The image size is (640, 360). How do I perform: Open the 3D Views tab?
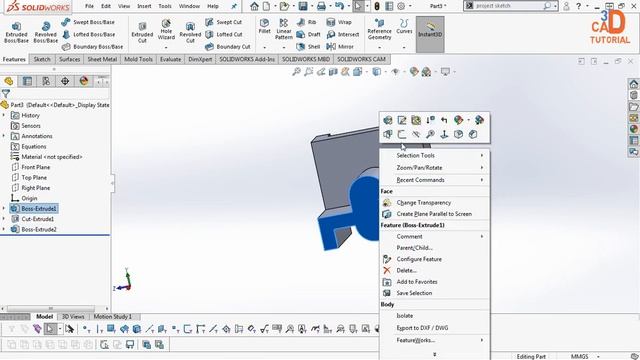pos(73,316)
